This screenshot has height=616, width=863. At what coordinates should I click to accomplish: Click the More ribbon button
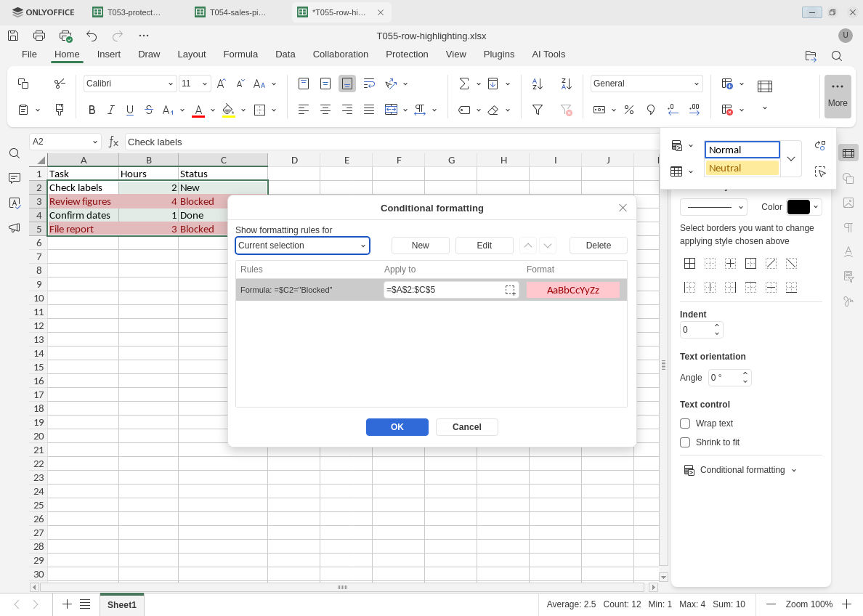tap(838, 97)
